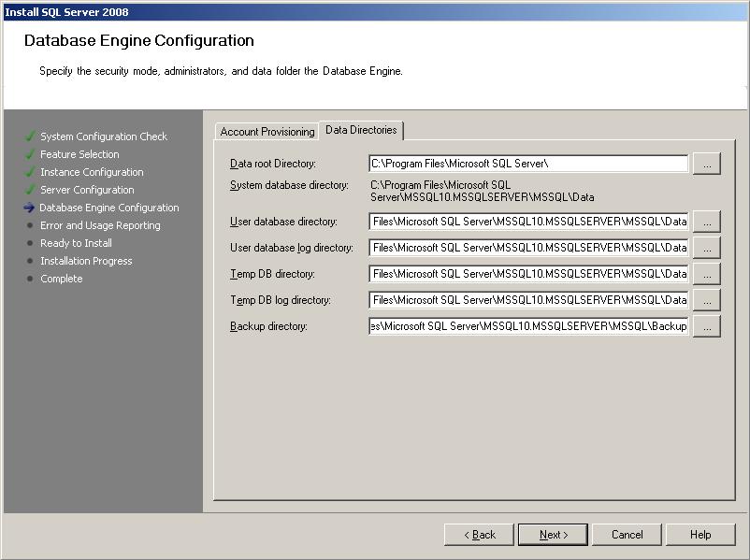Open Help for this setup page

coord(700,535)
